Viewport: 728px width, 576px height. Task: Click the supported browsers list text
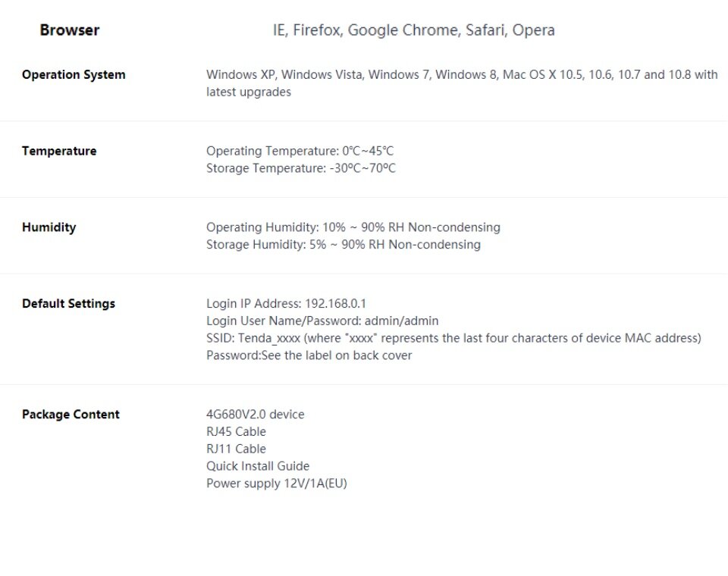413,30
